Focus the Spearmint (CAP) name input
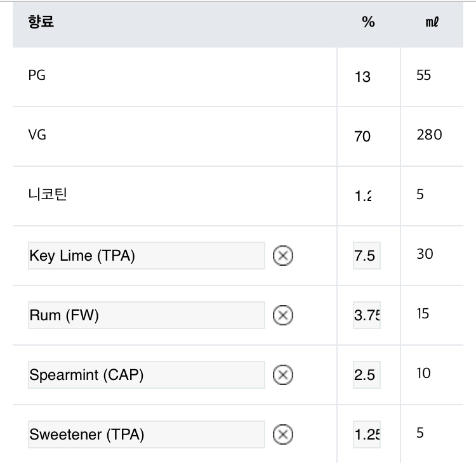Viewport: 476px width, 463px height. [x=146, y=375]
